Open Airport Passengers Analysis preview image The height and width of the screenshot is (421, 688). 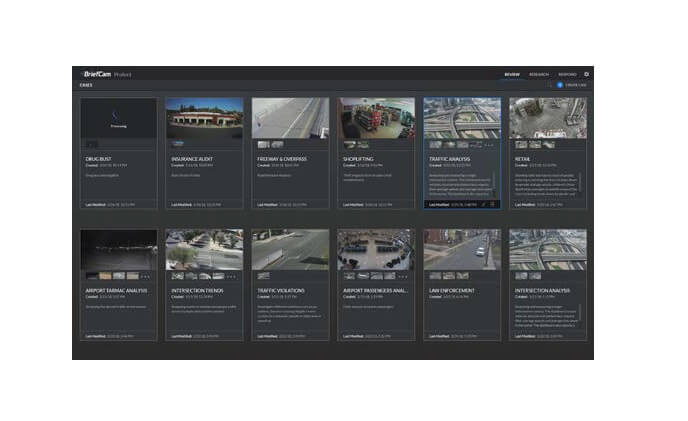point(376,249)
